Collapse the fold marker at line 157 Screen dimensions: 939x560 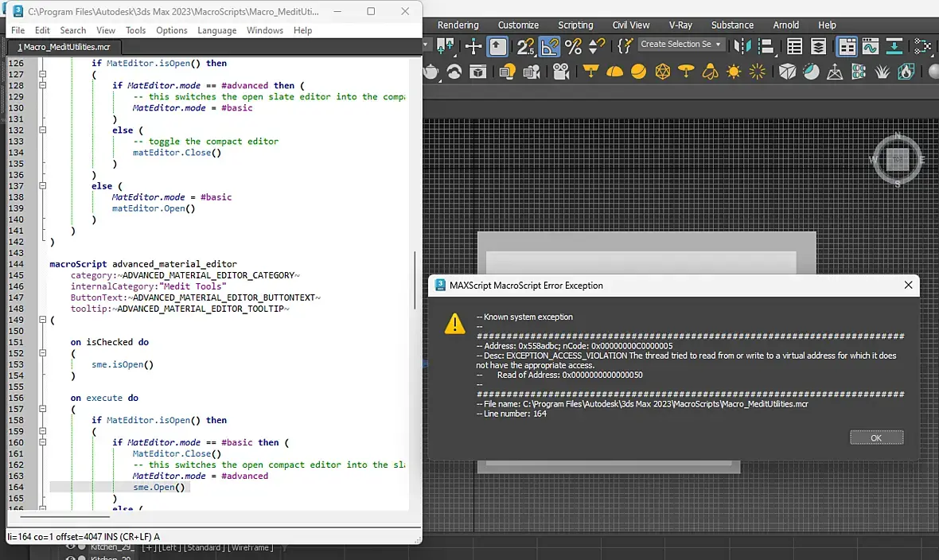point(43,409)
